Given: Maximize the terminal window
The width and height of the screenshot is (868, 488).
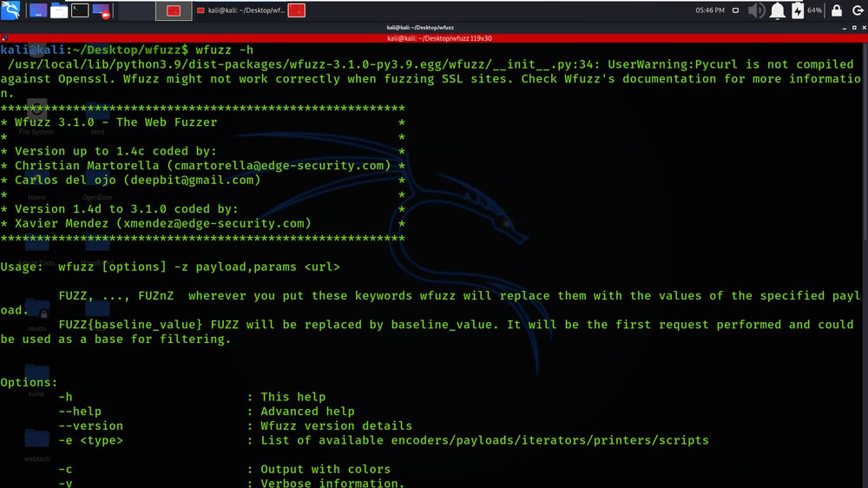Looking at the screenshot, I should [854, 27].
